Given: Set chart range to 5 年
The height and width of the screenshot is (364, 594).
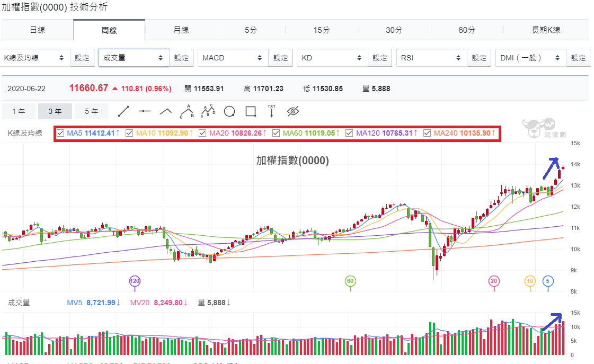Looking at the screenshot, I should point(91,111).
